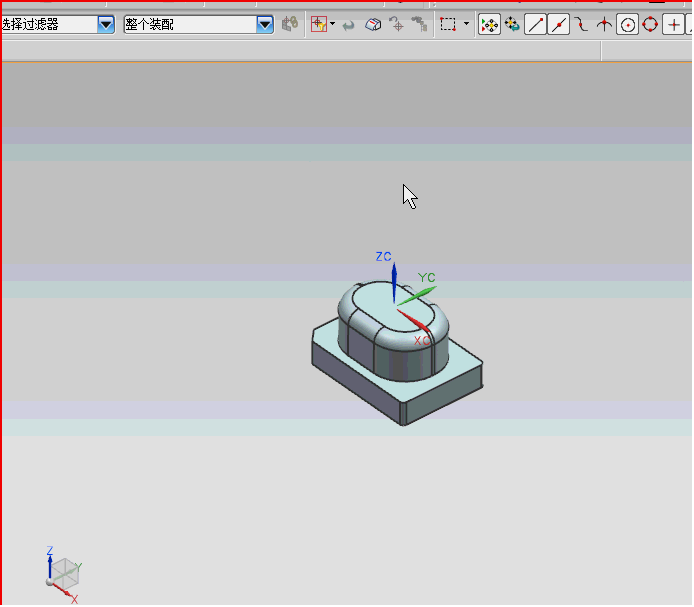Toggle arc center snap
Viewport: 694px width, 607px height.
(x=627, y=24)
